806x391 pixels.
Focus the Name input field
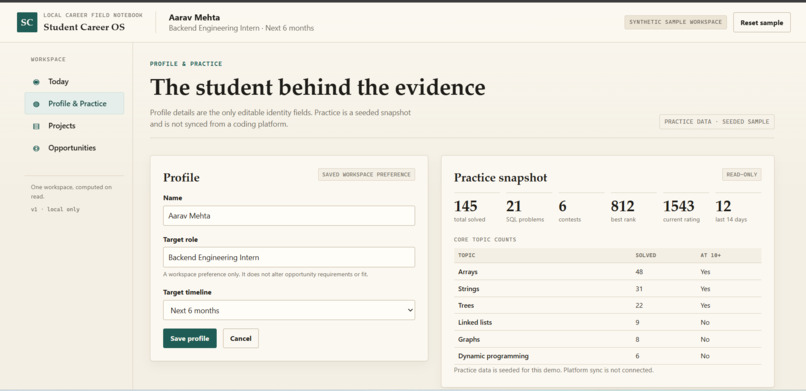click(x=289, y=216)
